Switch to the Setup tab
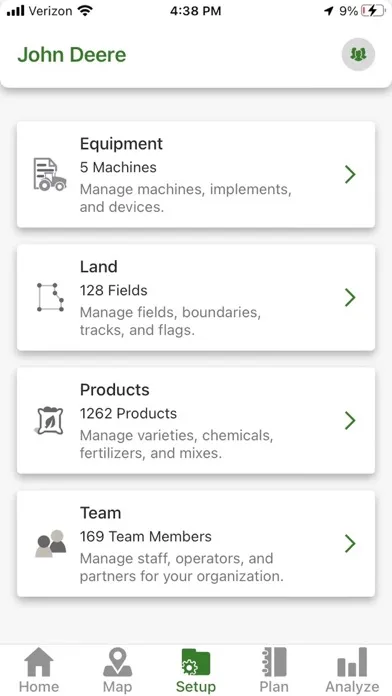This screenshot has width=392, height=696. click(x=196, y=671)
